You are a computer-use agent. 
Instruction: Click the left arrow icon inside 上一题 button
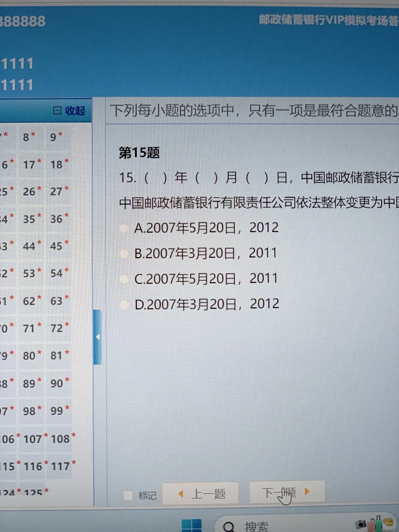tap(181, 492)
